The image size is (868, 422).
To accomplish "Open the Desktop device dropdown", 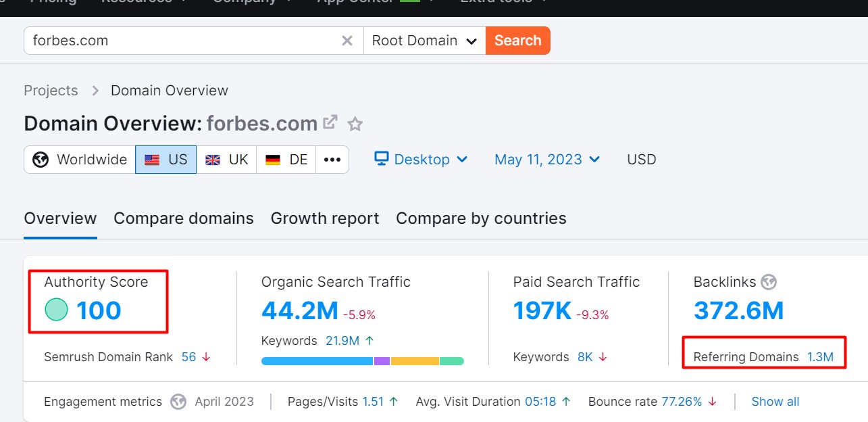I will click(422, 160).
